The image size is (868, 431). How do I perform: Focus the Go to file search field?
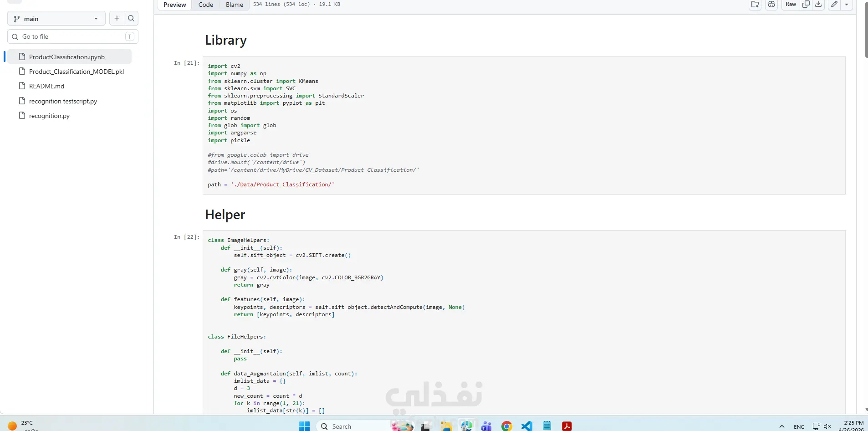73,36
